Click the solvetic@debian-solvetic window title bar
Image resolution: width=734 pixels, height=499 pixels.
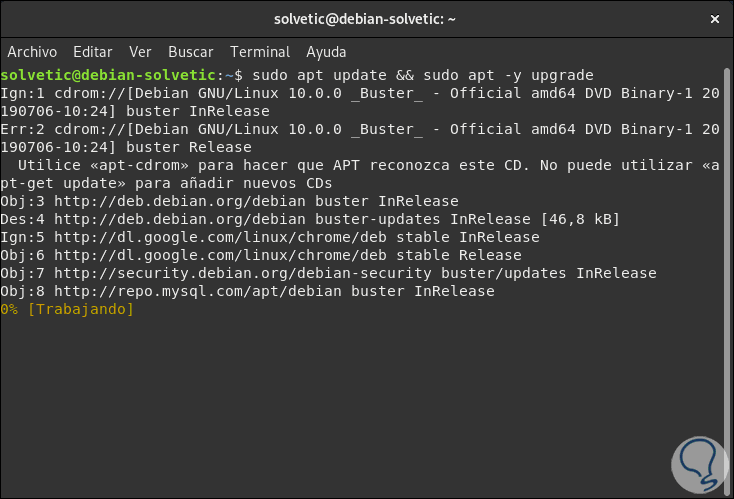366,19
